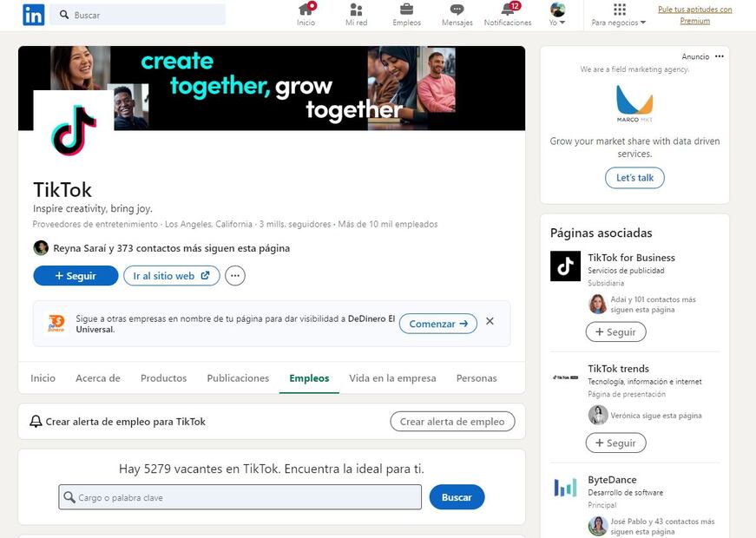The height and width of the screenshot is (538, 756).
Task: Click TikTok for Business logo
Action: coord(566,266)
